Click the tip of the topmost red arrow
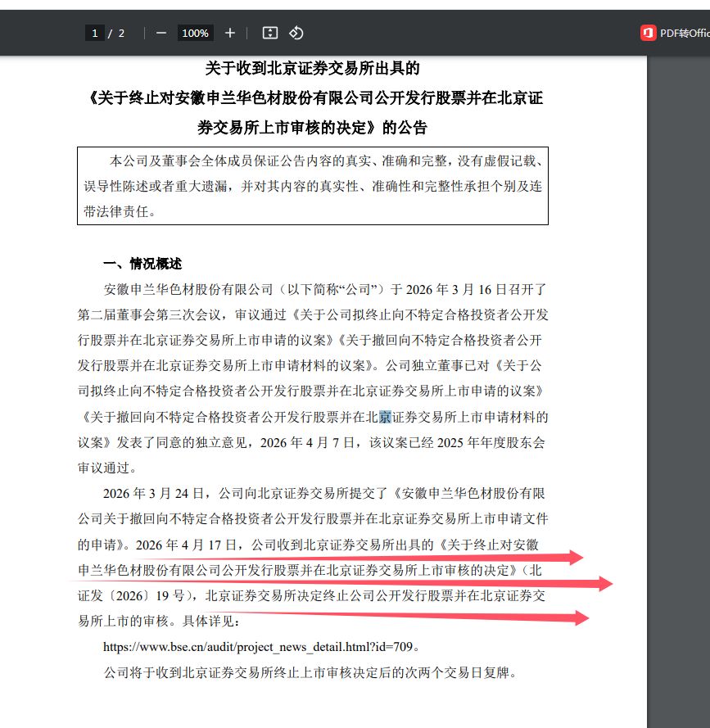 [x=581, y=558]
